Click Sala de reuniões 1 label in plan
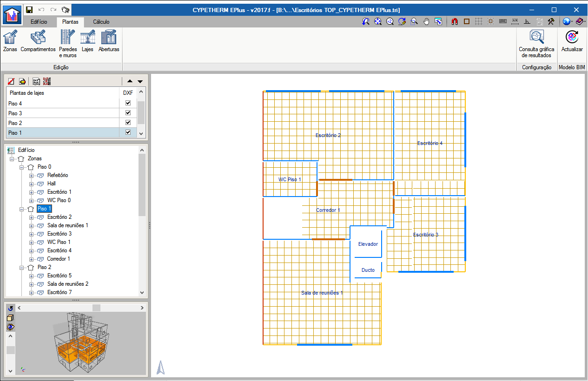This screenshot has width=588, height=381. (x=322, y=293)
